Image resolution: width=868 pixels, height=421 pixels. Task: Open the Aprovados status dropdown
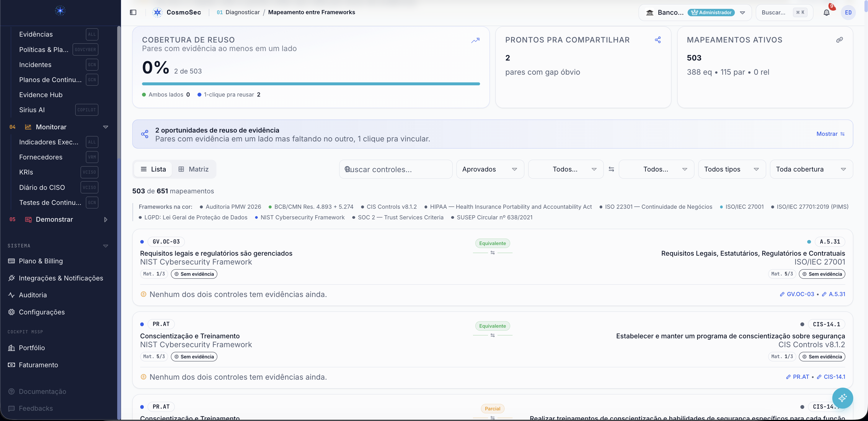(490, 169)
